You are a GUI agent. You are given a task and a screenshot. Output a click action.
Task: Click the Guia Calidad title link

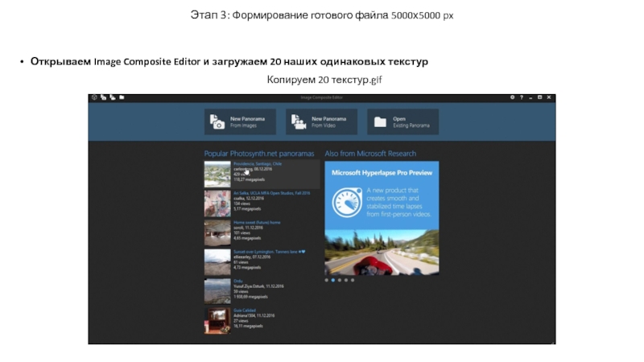(245, 311)
